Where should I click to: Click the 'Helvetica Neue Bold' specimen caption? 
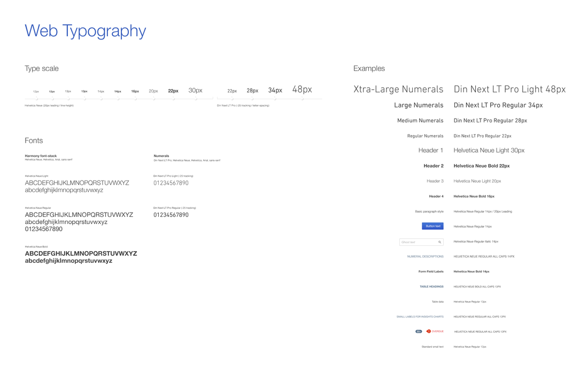click(36, 247)
